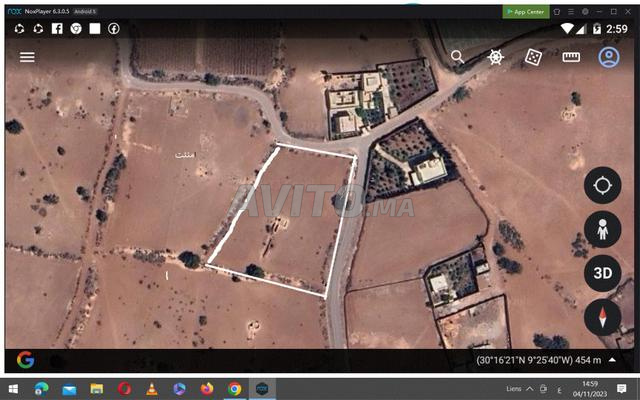
Task: Click the Windows Start button
Action: (15, 389)
